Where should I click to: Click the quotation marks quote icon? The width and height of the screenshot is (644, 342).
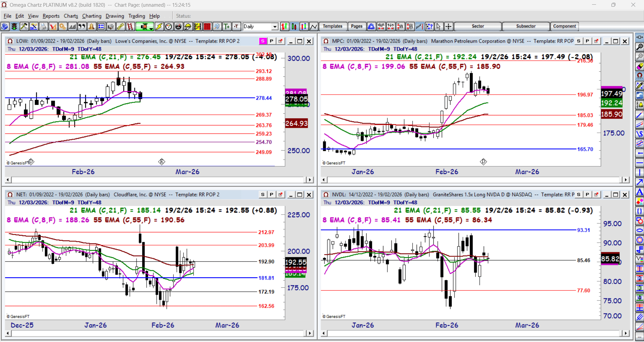[x=82, y=26]
